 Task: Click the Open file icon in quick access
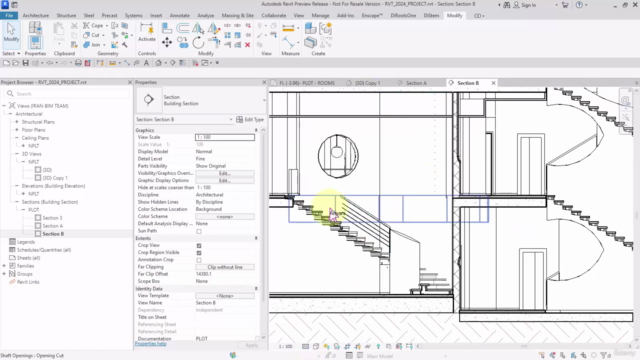point(16,63)
